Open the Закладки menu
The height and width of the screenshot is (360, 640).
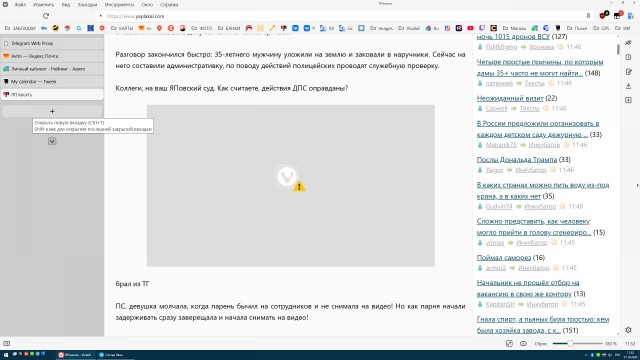click(87, 5)
